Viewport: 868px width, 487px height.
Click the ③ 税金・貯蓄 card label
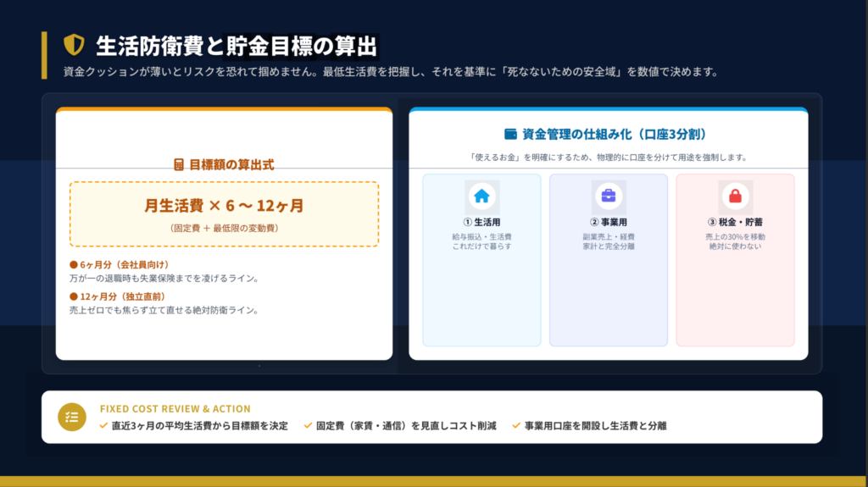(735, 223)
